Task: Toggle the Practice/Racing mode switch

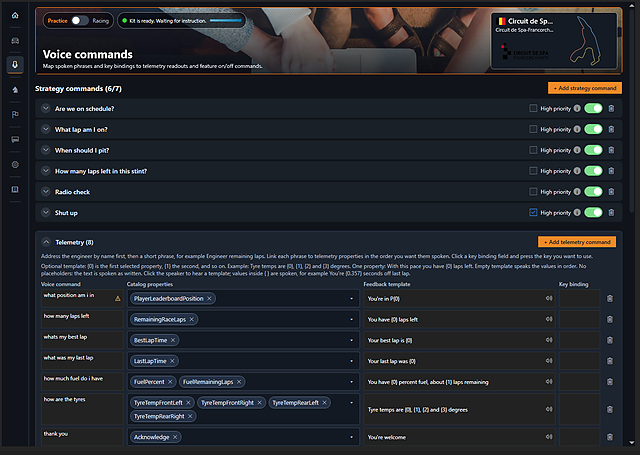Action: [80, 21]
